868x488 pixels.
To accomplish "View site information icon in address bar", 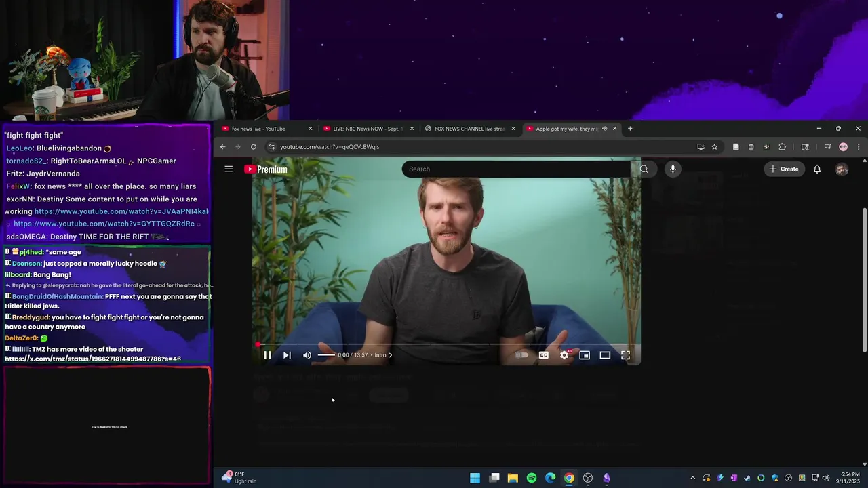I will point(272,147).
